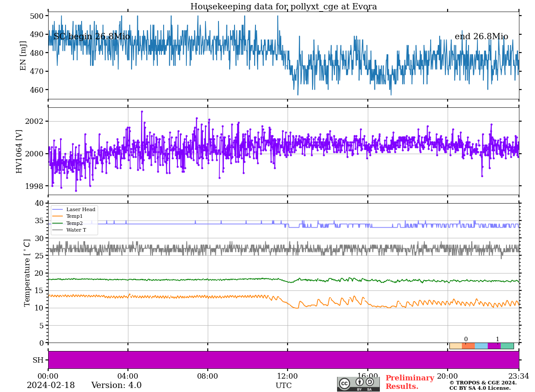535x392 pixels.
Task: Click the red Preliminary Results text
Action: [409, 382]
